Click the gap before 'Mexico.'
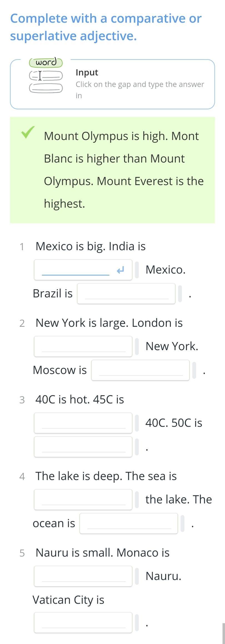The width and height of the screenshot is (225, 644). [x=83, y=270]
